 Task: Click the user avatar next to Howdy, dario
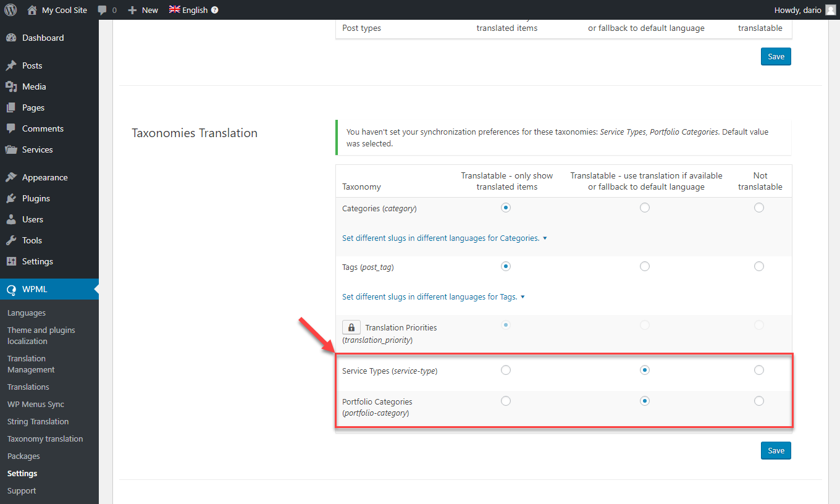[831, 10]
